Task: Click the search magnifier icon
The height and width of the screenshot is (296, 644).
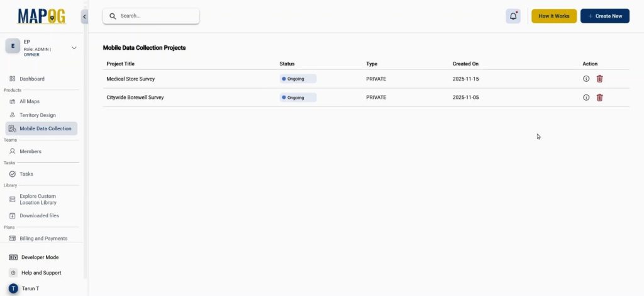Action: coord(113,16)
